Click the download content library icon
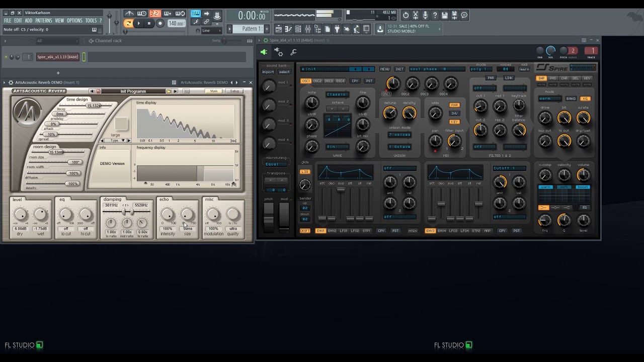The image size is (644, 362). 380,29
